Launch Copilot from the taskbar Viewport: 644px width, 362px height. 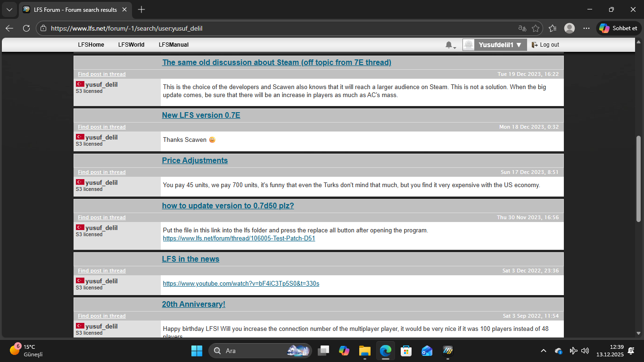click(344, 351)
